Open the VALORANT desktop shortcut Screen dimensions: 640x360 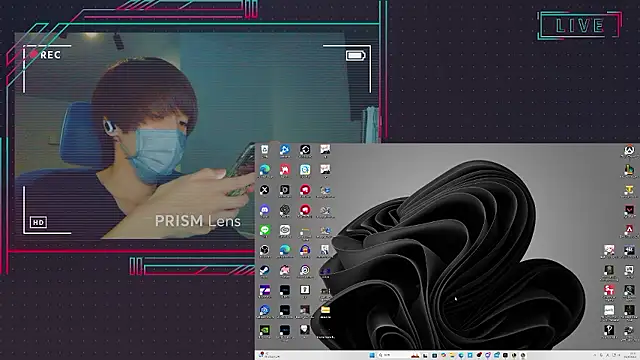click(629, 210)
